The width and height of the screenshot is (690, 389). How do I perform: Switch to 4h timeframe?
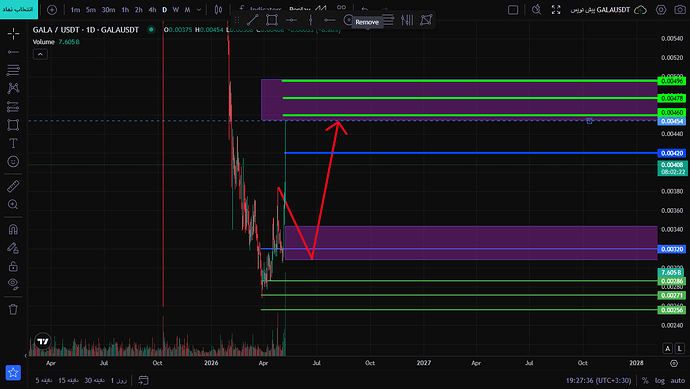152,10
